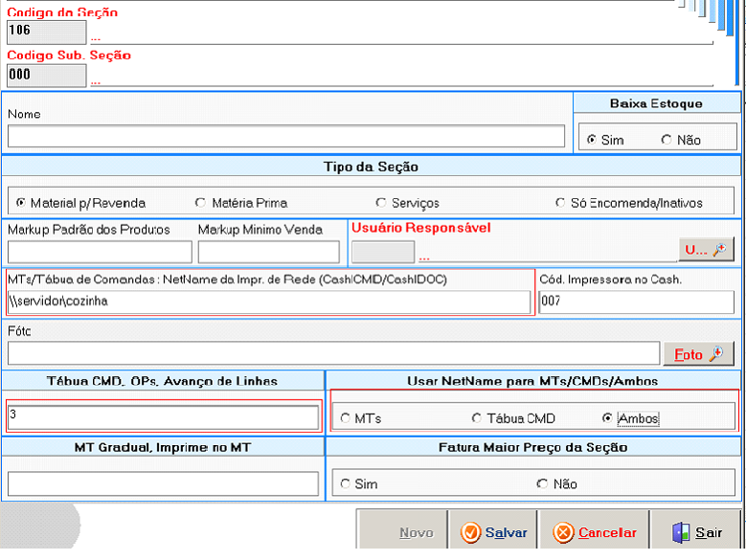Click the Nome text field

(285, 136)
